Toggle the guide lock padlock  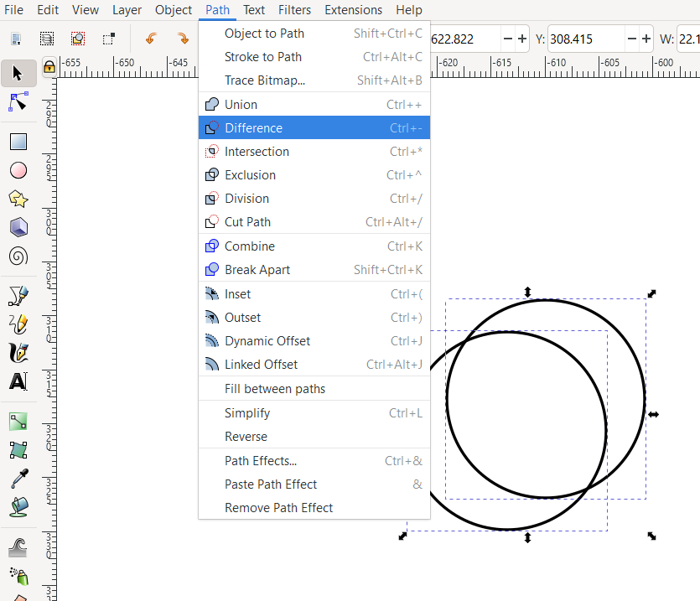pos(48,66)
